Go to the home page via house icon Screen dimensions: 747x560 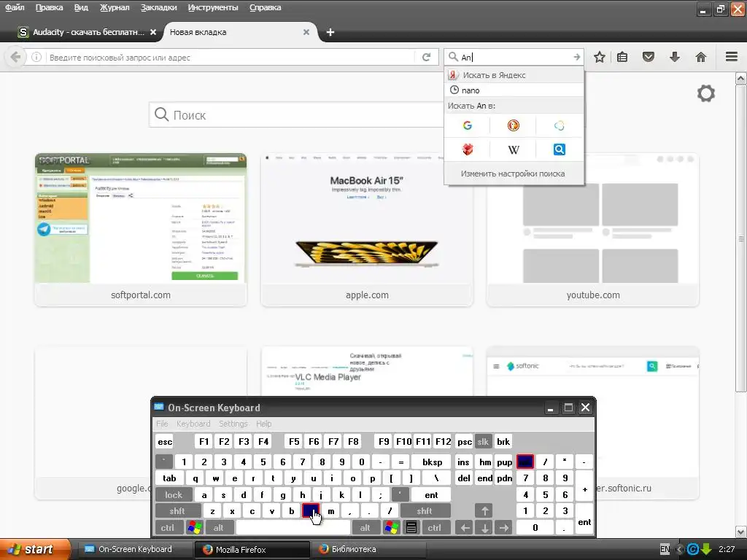coord(701,57)
